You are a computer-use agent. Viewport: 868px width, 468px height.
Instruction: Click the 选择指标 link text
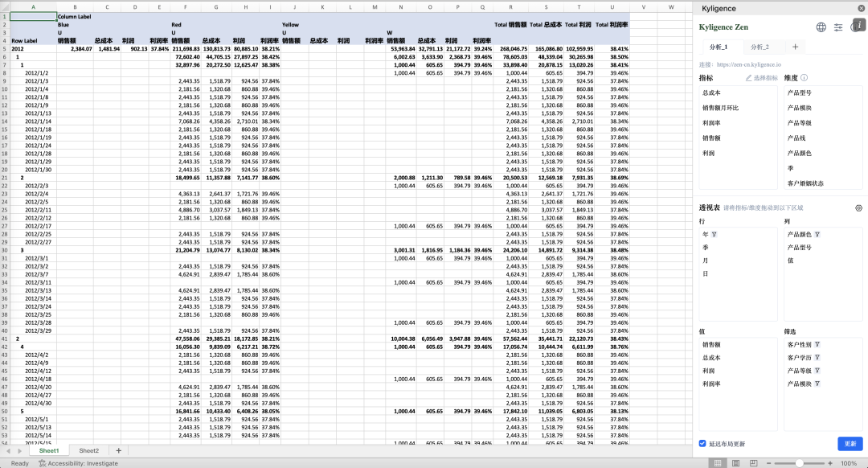click(766, 78)
